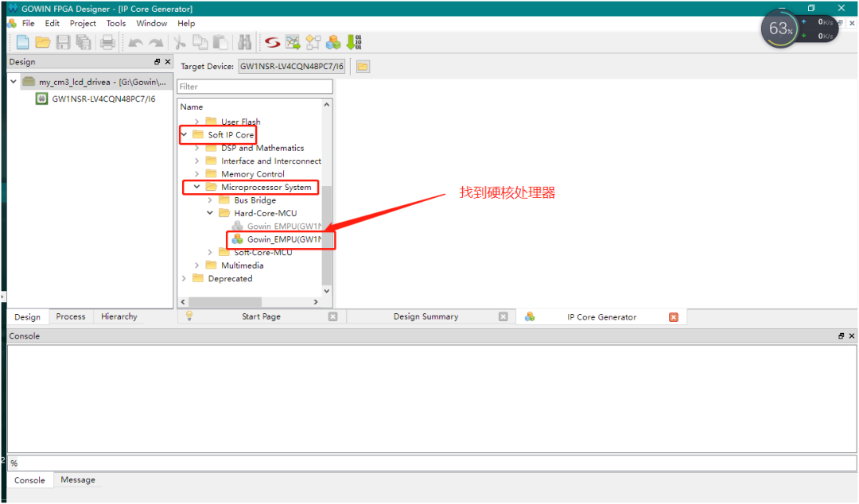Screen dimensions: 859x504
Task: Click the IP tree vertical scrollbar
Action: 327,235
